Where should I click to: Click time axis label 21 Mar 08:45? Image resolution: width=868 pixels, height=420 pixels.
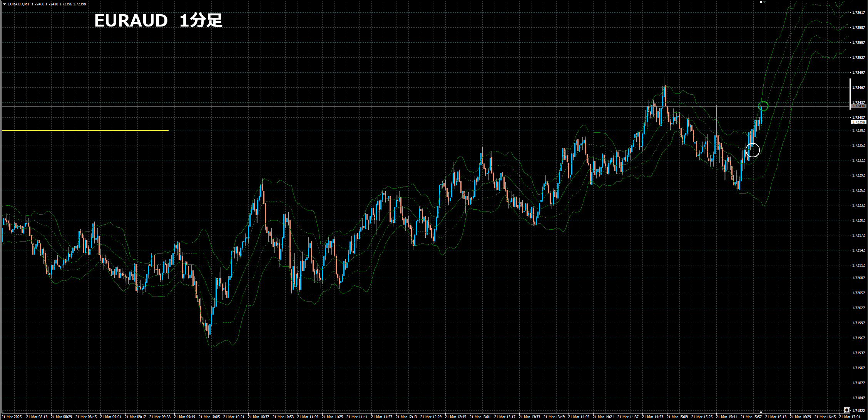tap(86, 417)
